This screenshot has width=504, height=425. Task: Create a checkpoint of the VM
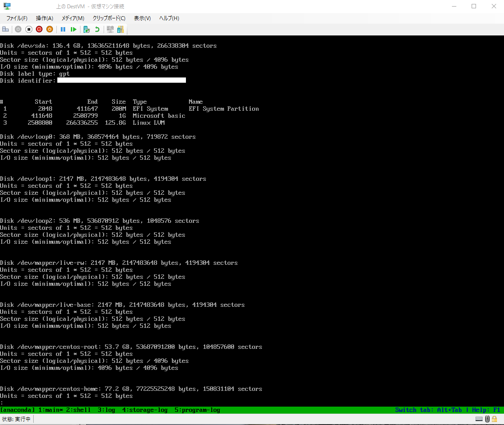point(86,29)
